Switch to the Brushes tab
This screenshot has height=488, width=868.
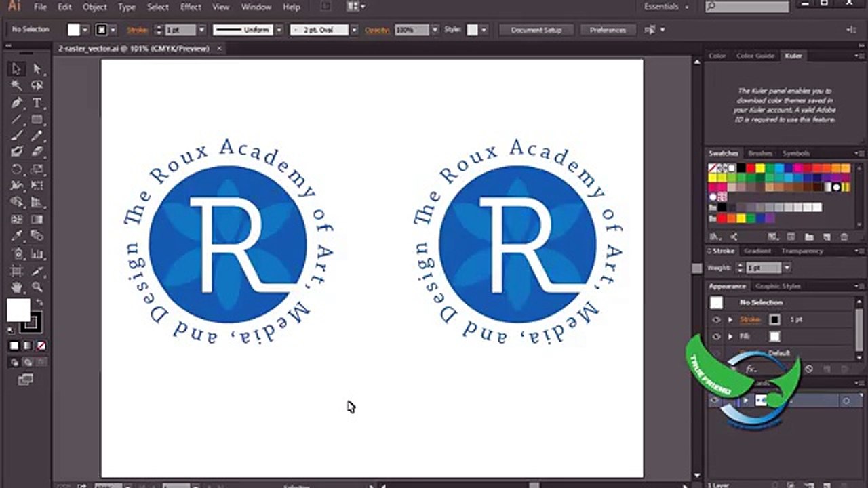[760, 153]
